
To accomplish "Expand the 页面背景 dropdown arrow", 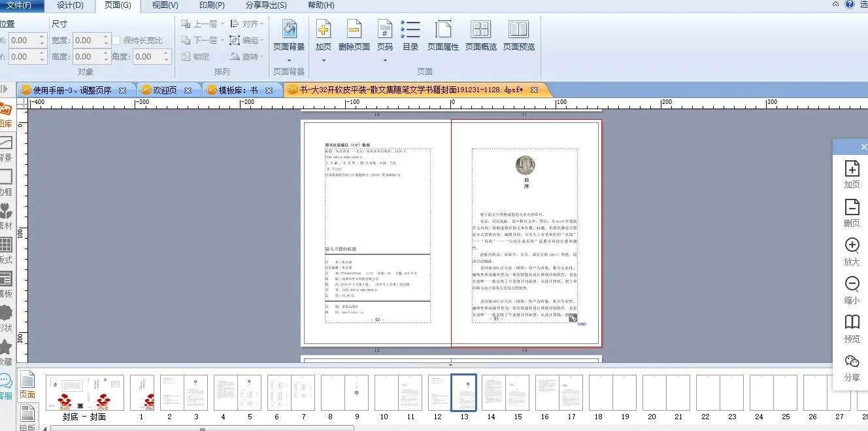I will pos(288,60).
